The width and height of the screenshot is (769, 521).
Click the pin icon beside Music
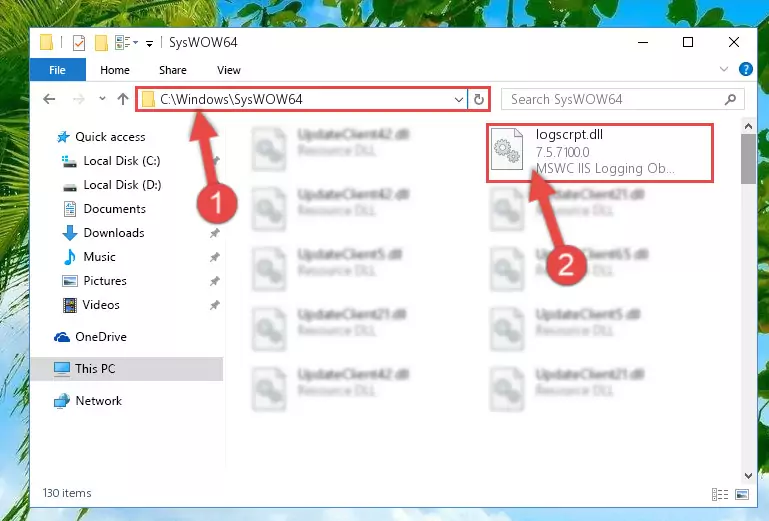click(x=215, y=257)
